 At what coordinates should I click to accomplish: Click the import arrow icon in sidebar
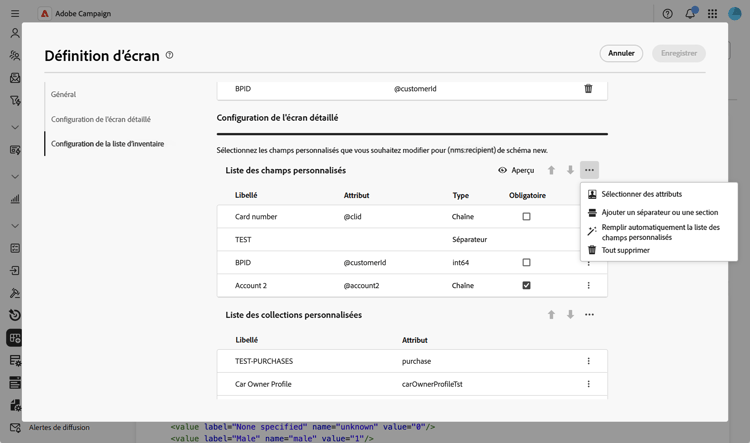(15, 270)
